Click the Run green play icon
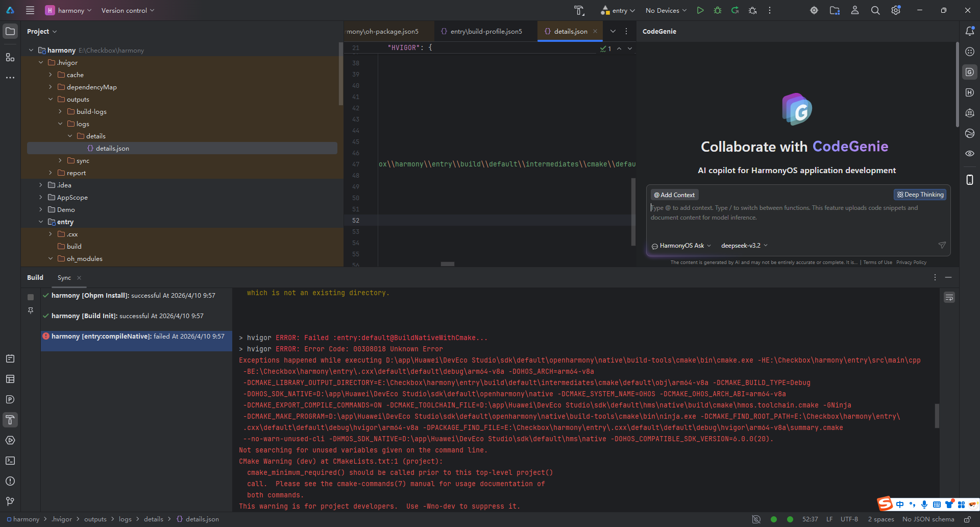Image resolution: width=980 pixels, height=527 pixels. tap(700, 10)
